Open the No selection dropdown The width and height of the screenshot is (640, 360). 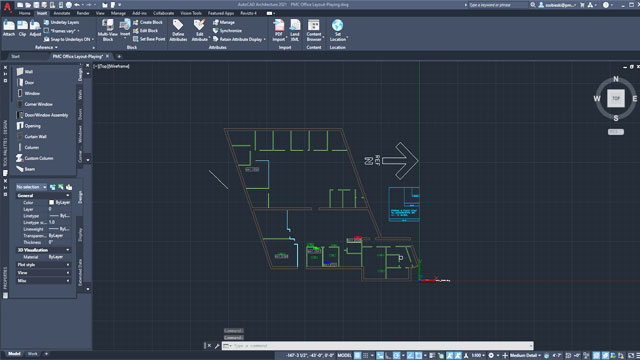point(31,187)
